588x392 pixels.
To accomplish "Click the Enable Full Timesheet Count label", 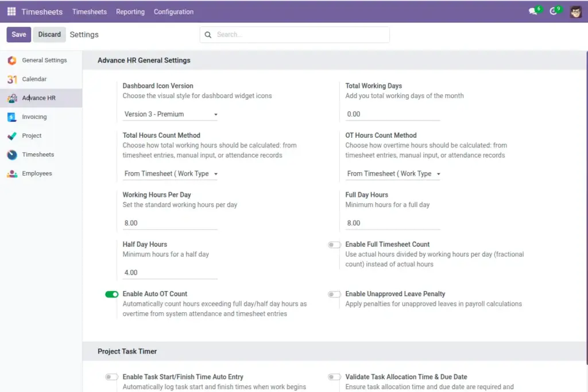I will [388, 244].
